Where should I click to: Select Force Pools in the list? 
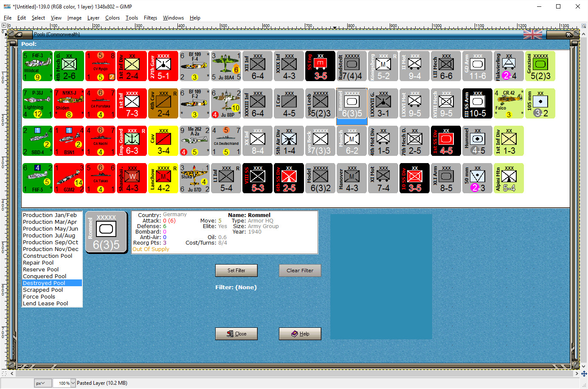(x=39, y=297)
